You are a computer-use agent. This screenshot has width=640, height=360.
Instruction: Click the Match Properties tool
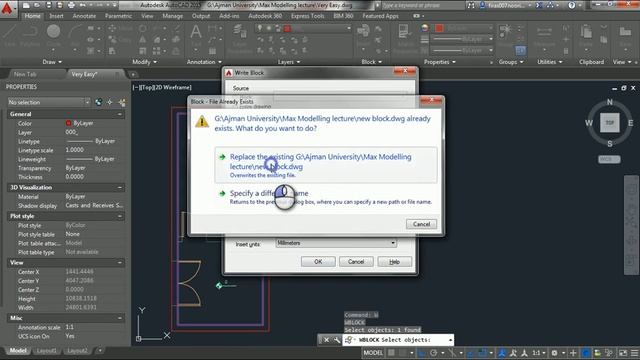point(405,39)
